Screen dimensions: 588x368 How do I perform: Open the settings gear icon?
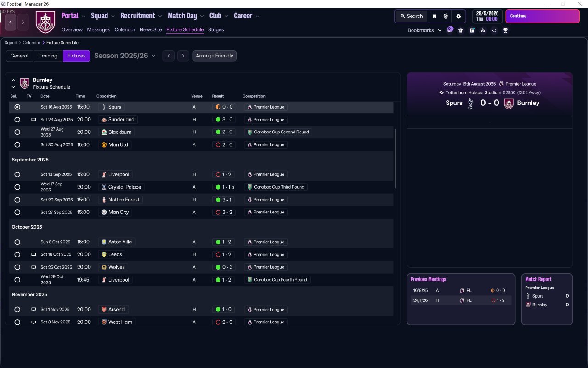point(458,16)
